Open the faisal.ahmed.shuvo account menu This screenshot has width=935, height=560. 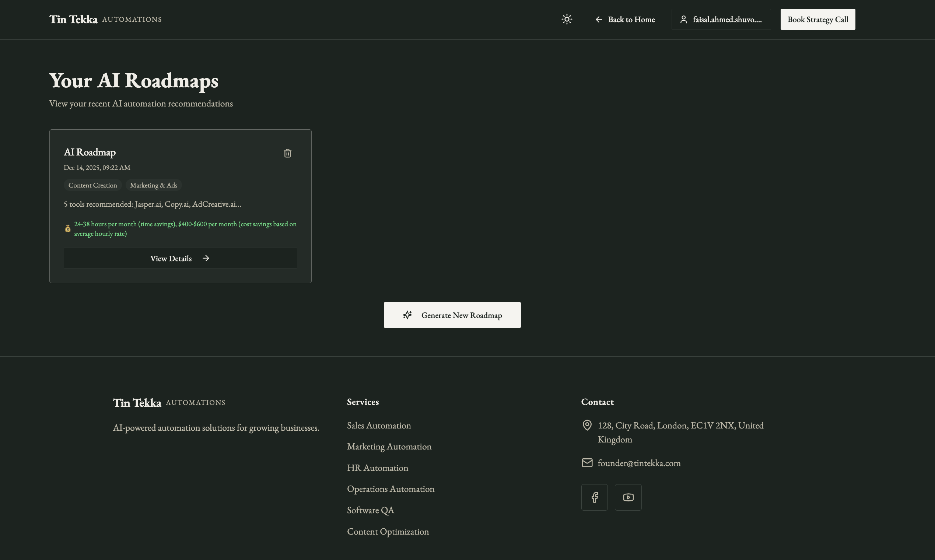tap(721, 20)
